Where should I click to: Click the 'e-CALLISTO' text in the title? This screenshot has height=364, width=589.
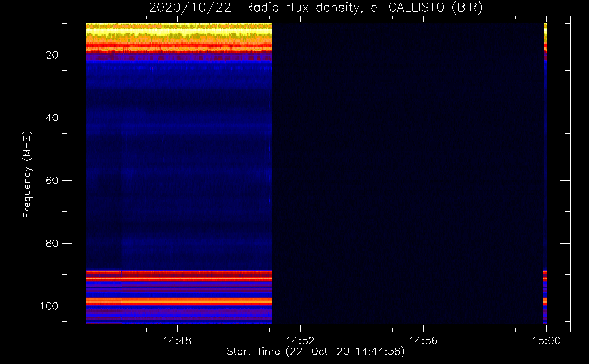click(x=407, y=7)
